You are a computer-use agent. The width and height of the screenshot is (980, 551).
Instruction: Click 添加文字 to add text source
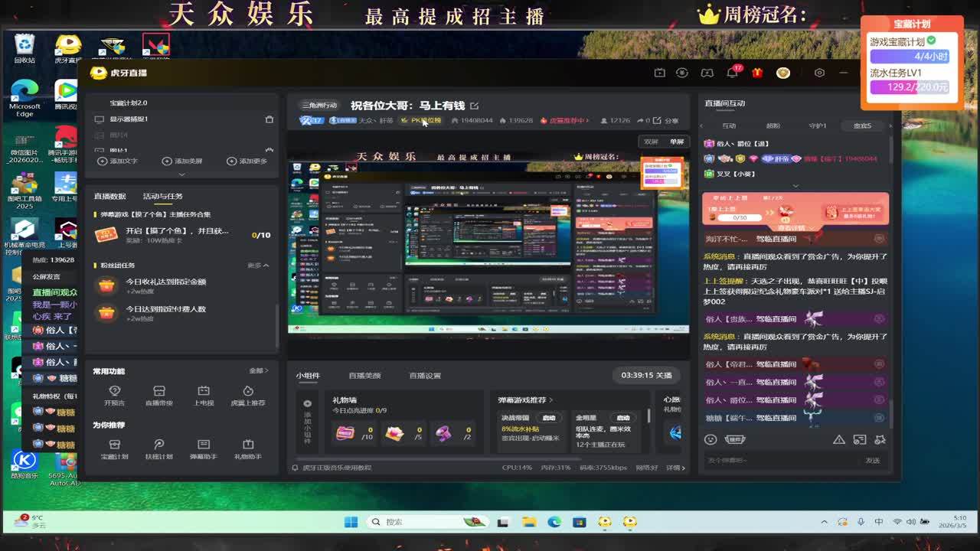click(118, 161)
